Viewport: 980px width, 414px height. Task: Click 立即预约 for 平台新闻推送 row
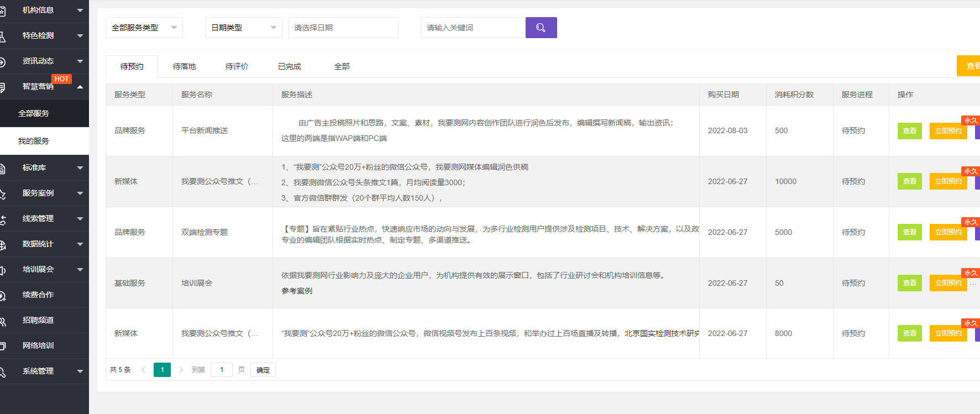tap(948, 131)
